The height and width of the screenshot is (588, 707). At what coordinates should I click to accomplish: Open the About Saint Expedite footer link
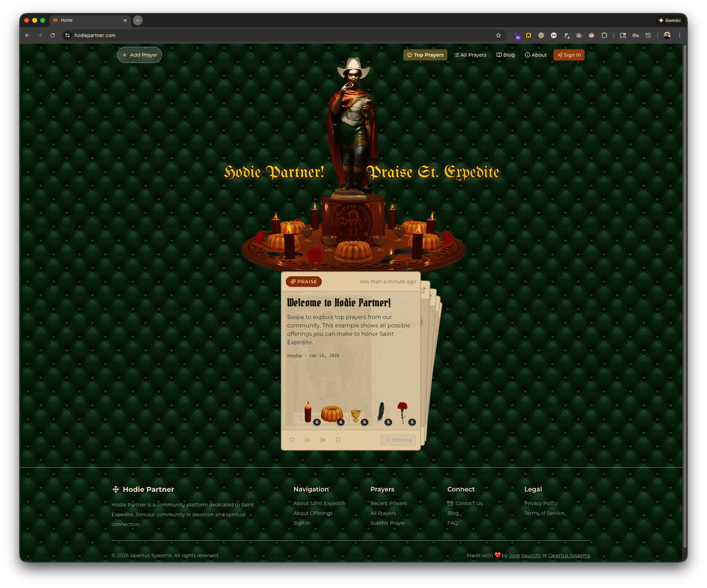(319, 503)
